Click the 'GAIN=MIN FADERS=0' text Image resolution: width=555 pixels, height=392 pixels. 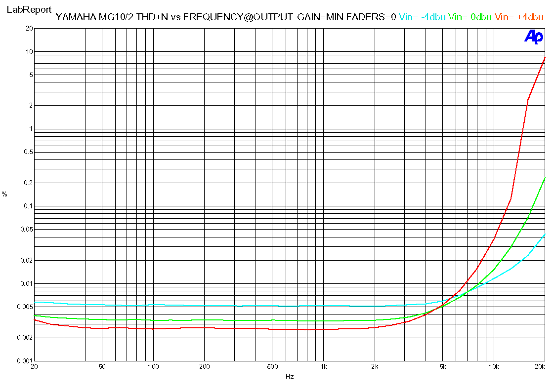(346, 17)
